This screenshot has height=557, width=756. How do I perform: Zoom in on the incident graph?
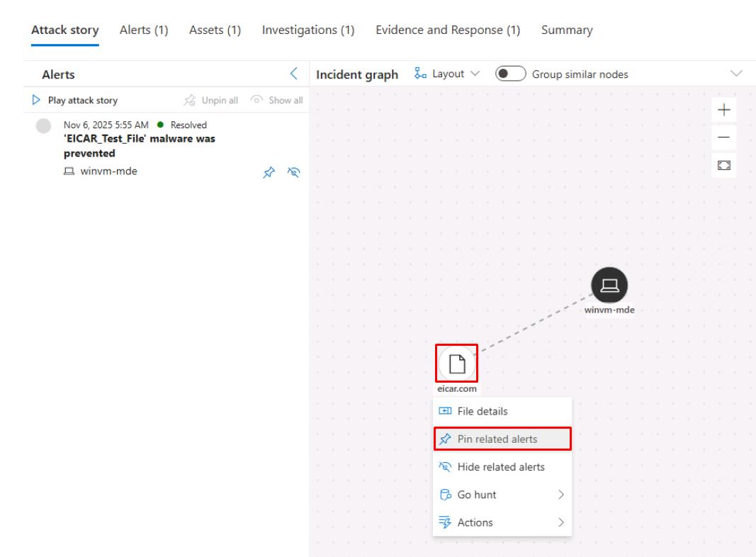point(723,111)
